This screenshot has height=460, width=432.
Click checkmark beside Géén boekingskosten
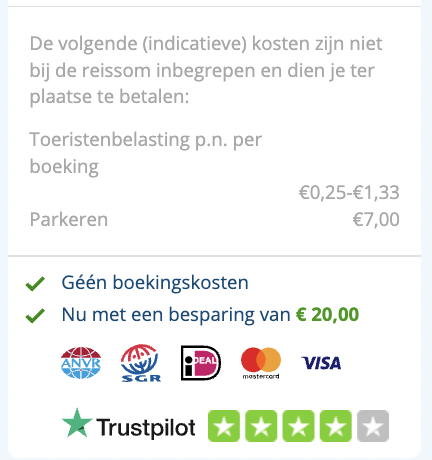coord(35,284)
